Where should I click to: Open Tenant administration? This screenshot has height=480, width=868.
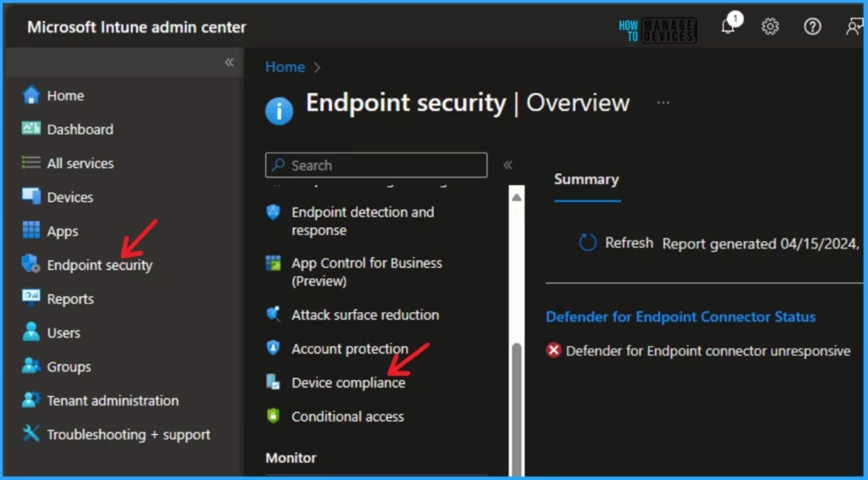[113, 400]
